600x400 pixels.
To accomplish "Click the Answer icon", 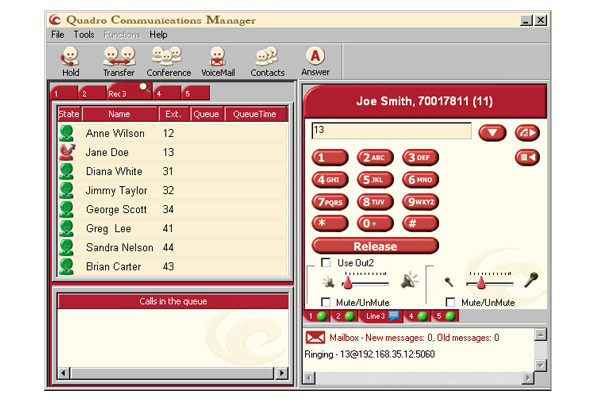I will click(315, 61).
